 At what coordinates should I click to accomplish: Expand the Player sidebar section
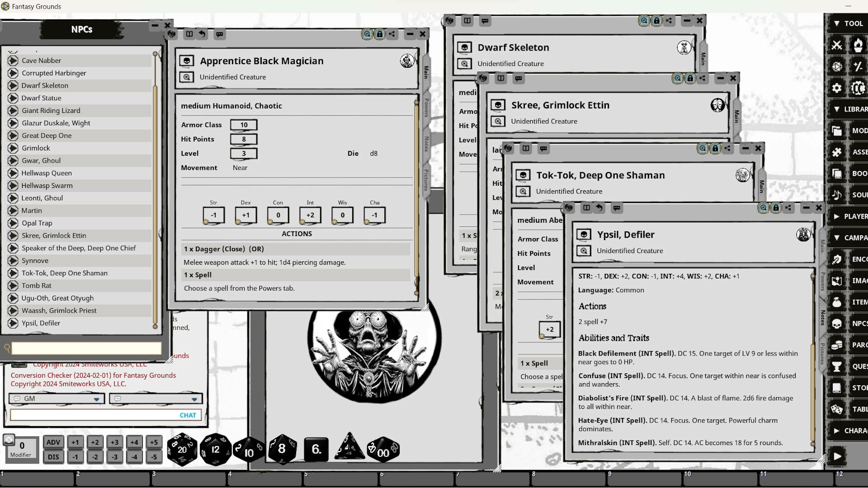coord(837,216)
